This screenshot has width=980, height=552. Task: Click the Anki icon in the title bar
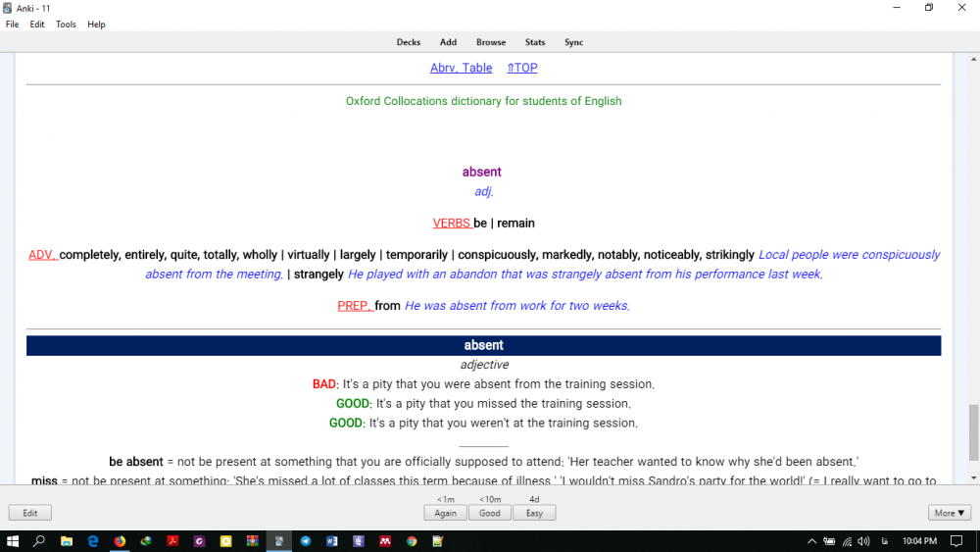point(8,8)
